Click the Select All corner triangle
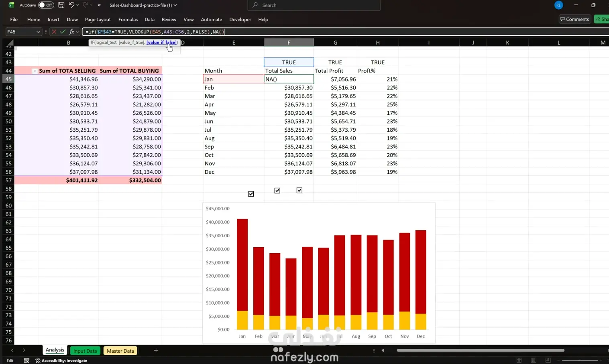Viewport: 609px width, 364px height. tap(10, 43)
